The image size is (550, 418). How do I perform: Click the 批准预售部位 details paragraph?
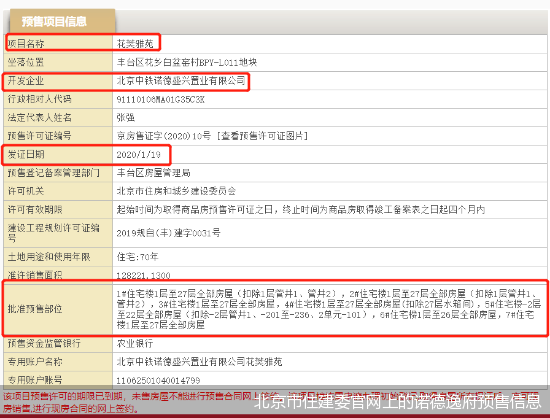[329, 309]
